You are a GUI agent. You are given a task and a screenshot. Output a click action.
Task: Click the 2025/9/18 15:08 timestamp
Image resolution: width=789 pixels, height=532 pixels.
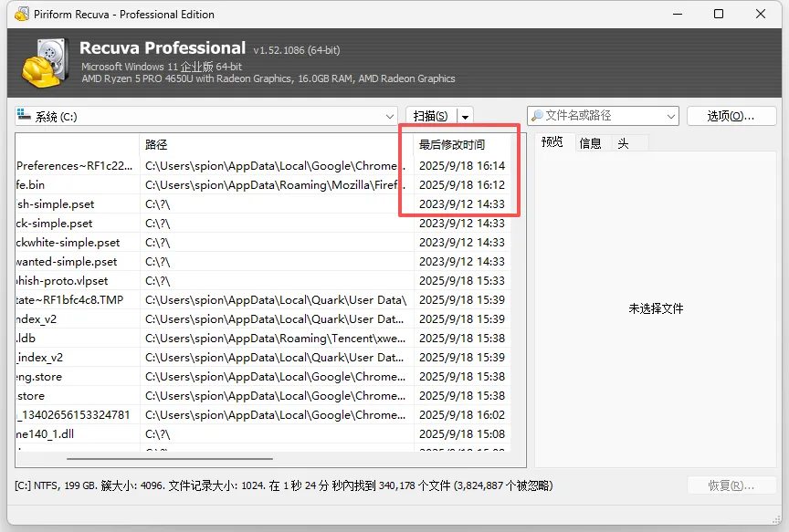pos(462,434)
